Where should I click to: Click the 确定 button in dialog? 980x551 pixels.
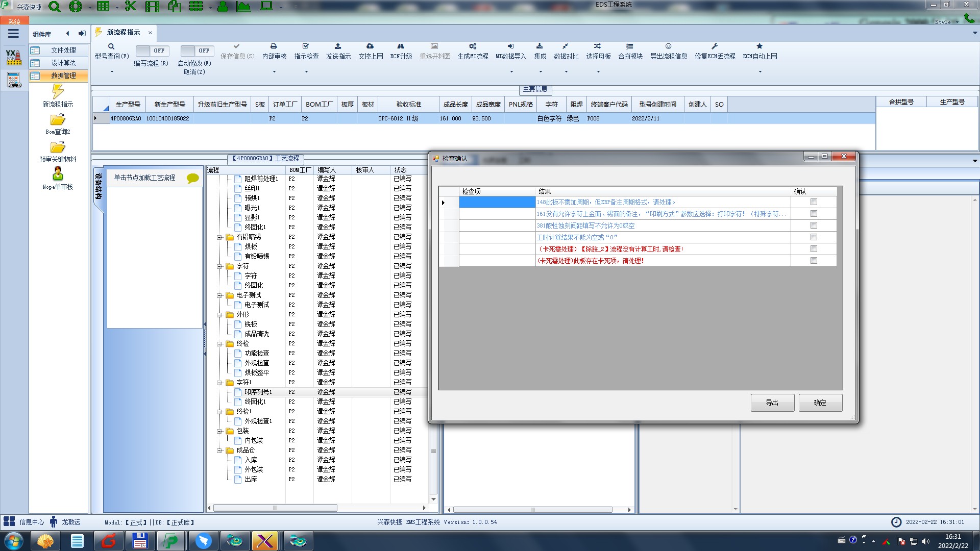coord(820,403)
